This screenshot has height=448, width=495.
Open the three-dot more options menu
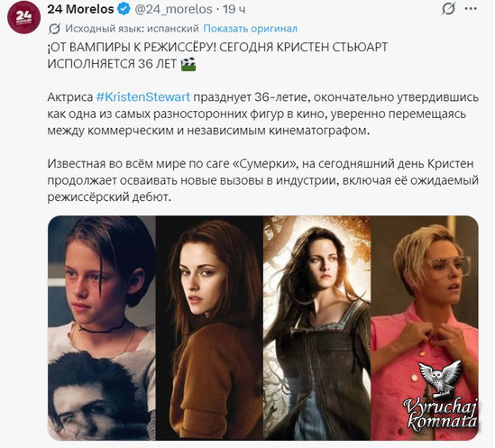coord(471,9)
